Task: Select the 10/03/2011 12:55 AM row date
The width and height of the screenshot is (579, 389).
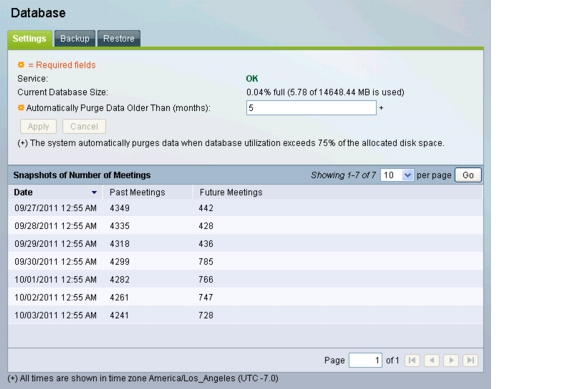Action: coord(55,315)
